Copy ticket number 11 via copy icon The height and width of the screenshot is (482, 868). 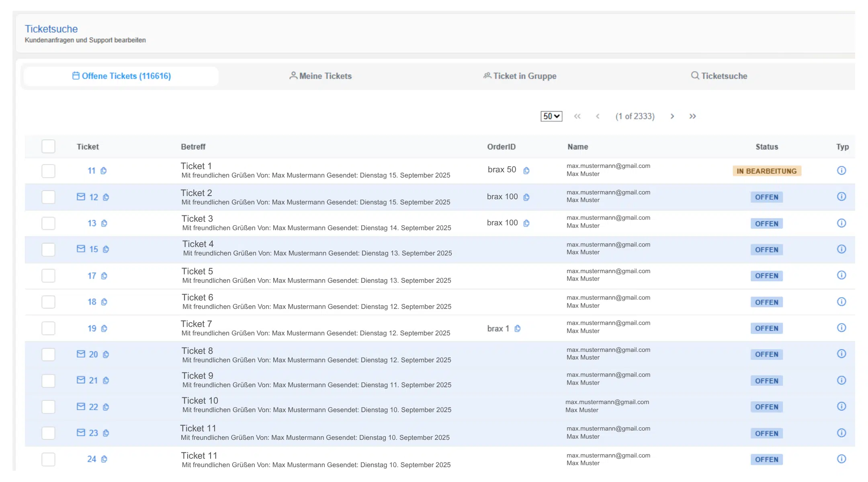pos(103,171)
